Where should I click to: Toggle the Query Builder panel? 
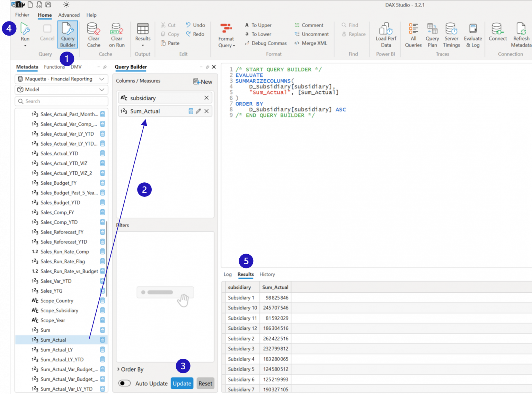pos(68,34)
